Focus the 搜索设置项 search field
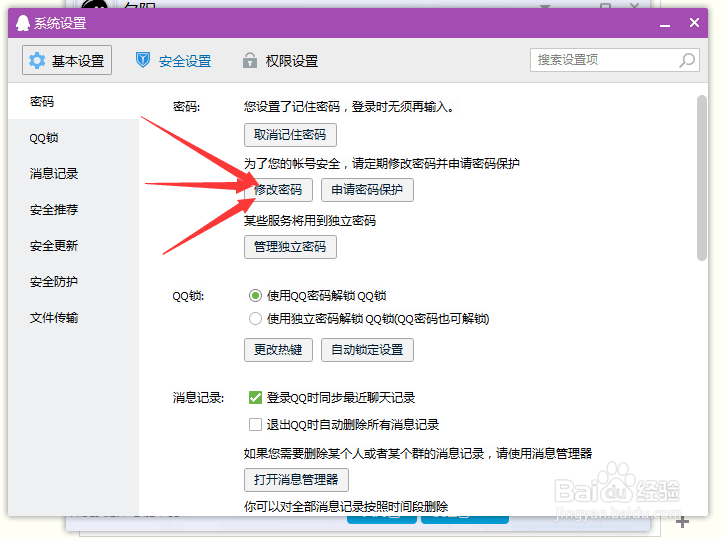This screenshot has width=723, height=539. pyautogui.click(x=615, y=60)
